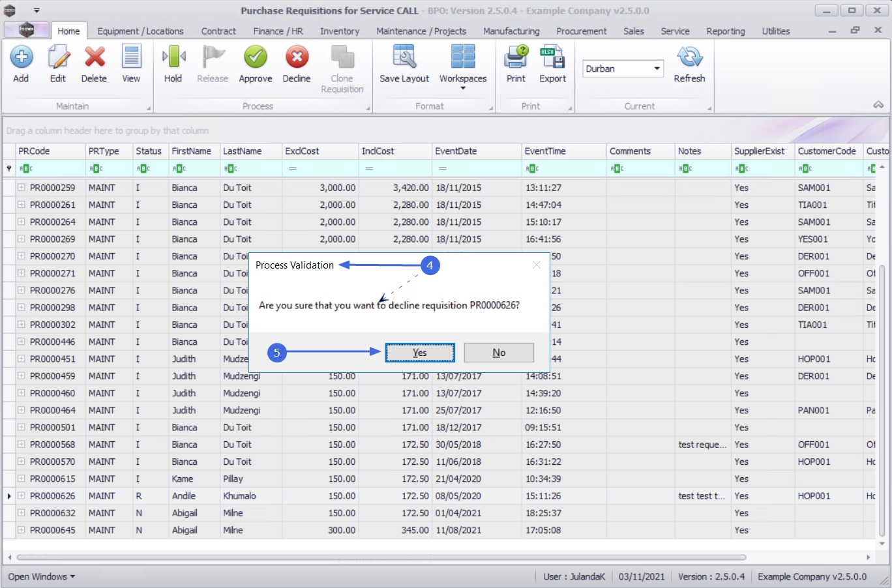Open the Open Windows menu
The height and width of the screenshot is (588, 892).
42,576
